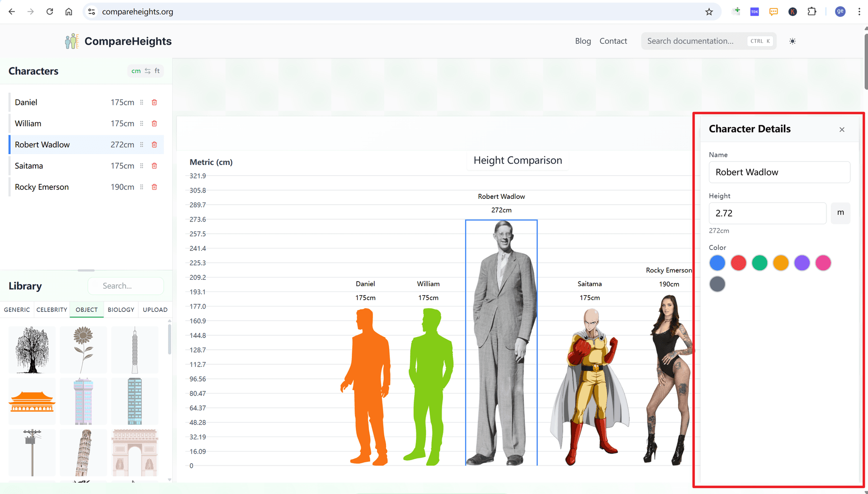Open the height unit 'm' dropdown
The height and width of the screenshot is (494, 868).
pyautogui.click(x=840, y=213)
